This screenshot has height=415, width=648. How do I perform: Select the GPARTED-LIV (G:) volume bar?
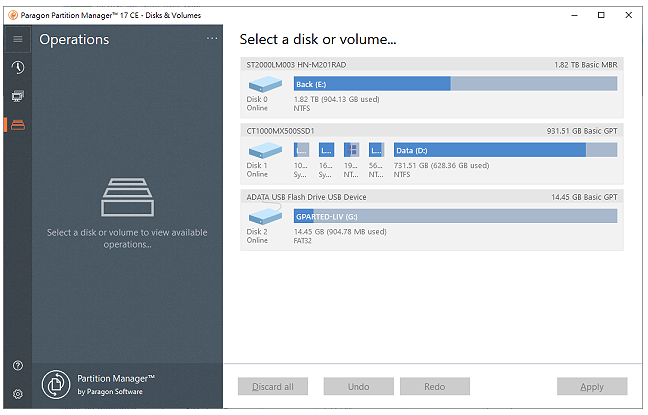click(x=455, y=216)
